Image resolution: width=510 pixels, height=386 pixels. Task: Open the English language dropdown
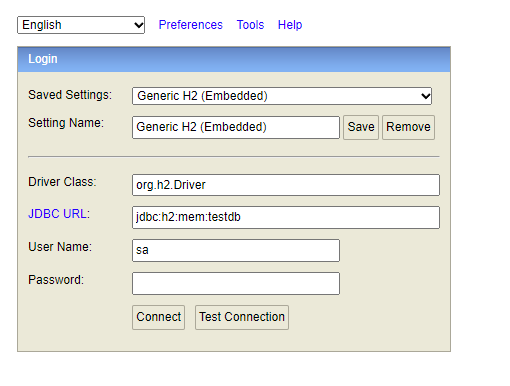[81, 25]
